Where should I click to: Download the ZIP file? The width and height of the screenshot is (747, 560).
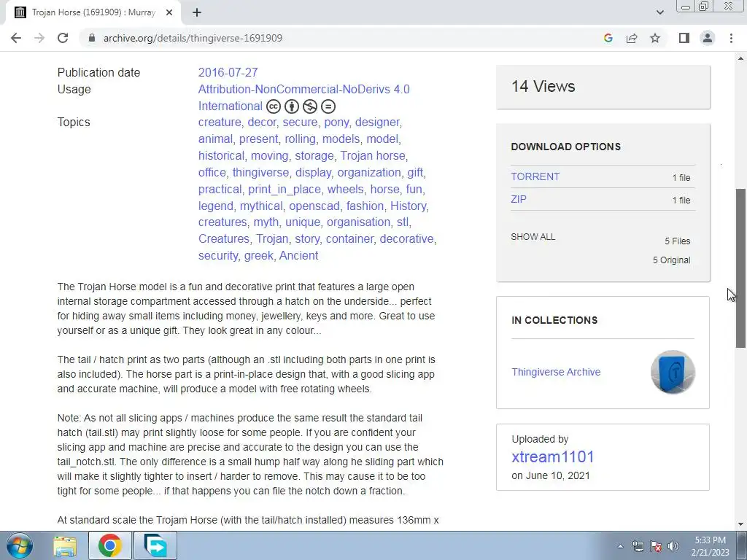coord(519,199)
